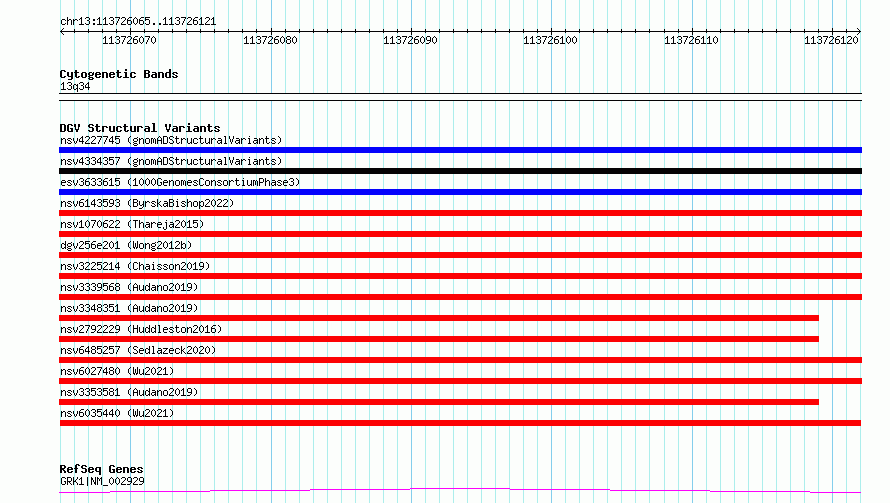The width and height of the screenshot is (890, 503).
Task: Open nsv2792229 Huddleston2016 variant
Action: click(x=141, y=329)
